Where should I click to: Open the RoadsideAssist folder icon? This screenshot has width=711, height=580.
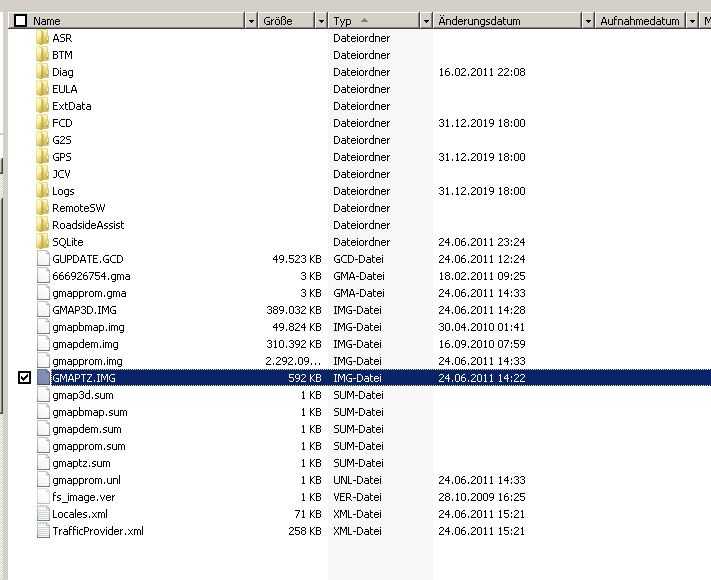click(x=42, y=225)
